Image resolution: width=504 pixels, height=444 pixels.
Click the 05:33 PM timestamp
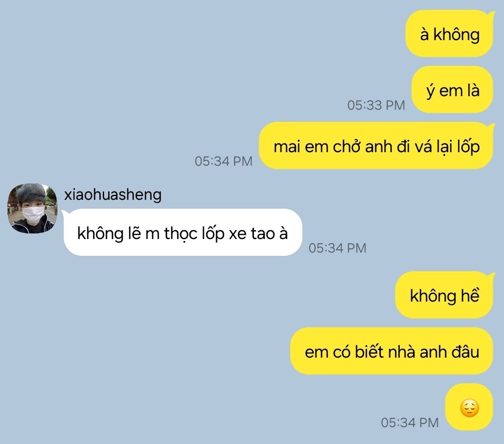coord(376,106)
